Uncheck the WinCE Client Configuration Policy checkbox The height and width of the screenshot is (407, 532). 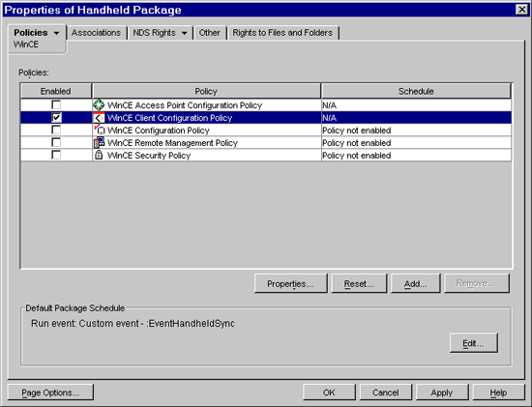[x=56, y=117]
